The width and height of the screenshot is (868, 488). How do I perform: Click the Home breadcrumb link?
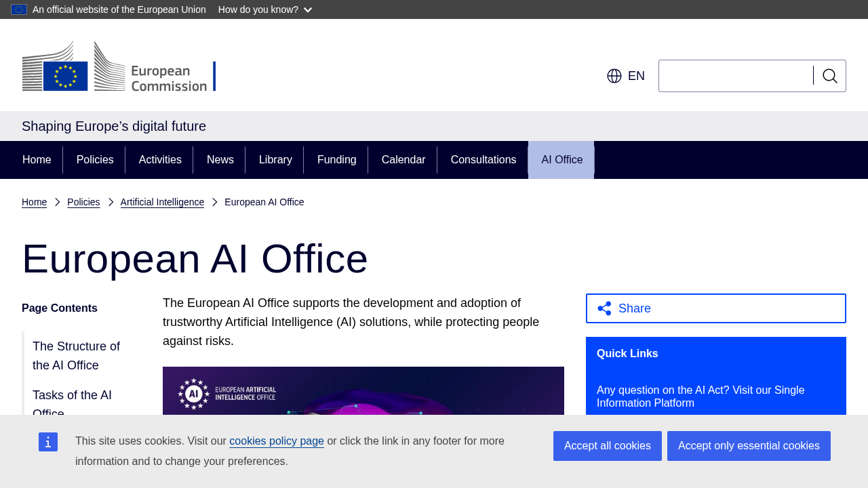pos(34,202)
